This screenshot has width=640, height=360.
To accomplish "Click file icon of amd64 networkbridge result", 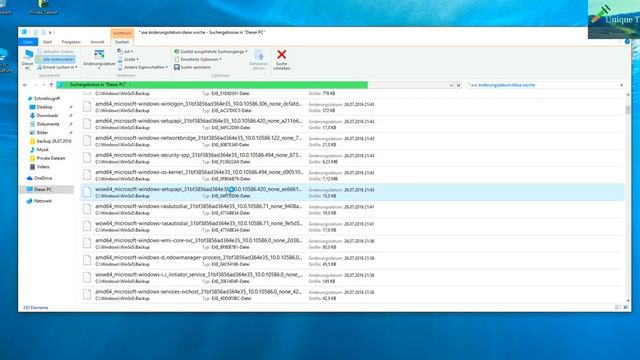I will click(x=87, y=141).
